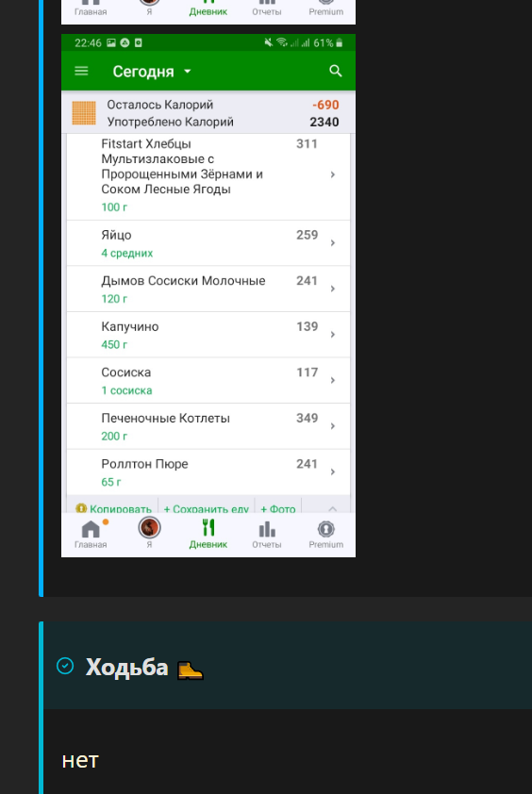
Task: Open the chevron next to Капучино
Action: click(x=333, y=334)
